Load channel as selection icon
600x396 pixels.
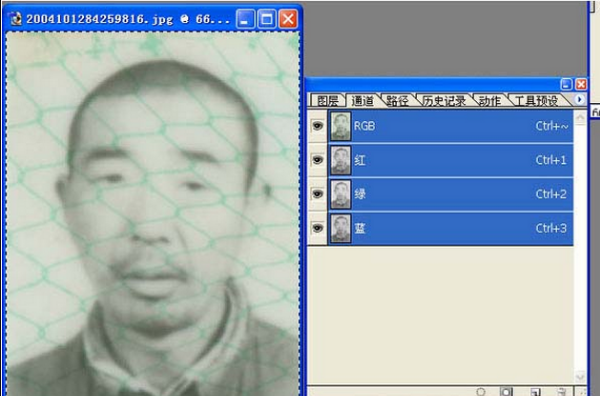point(481,391)
